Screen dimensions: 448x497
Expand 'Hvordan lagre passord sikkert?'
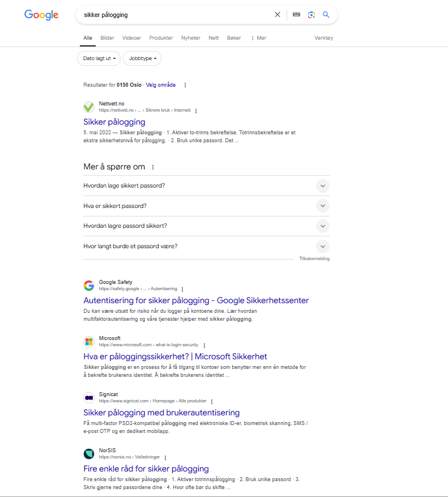(206, 226)
